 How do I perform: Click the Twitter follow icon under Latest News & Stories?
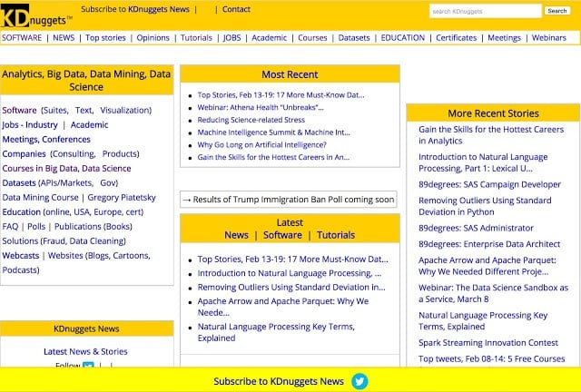coord(88,366)
